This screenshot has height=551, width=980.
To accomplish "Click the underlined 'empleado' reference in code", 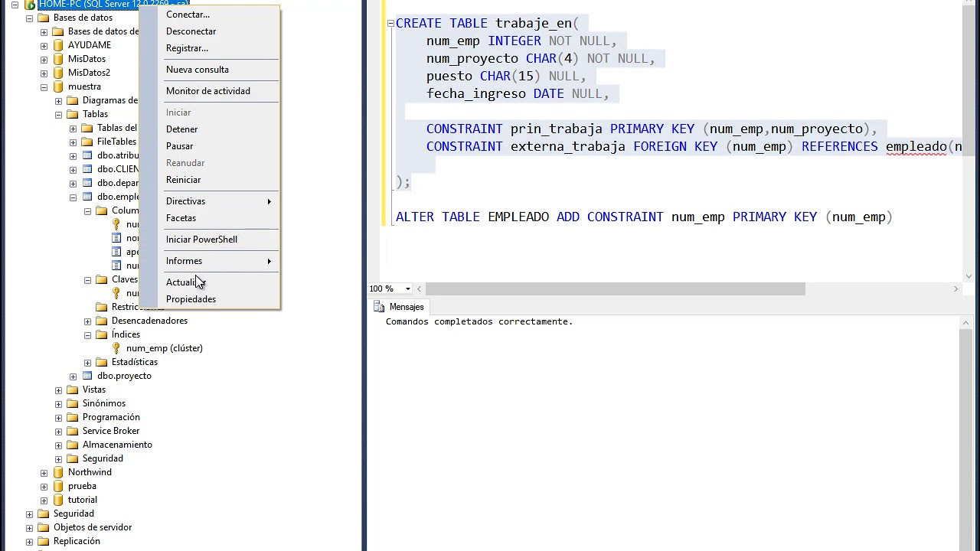I will 916,147.
